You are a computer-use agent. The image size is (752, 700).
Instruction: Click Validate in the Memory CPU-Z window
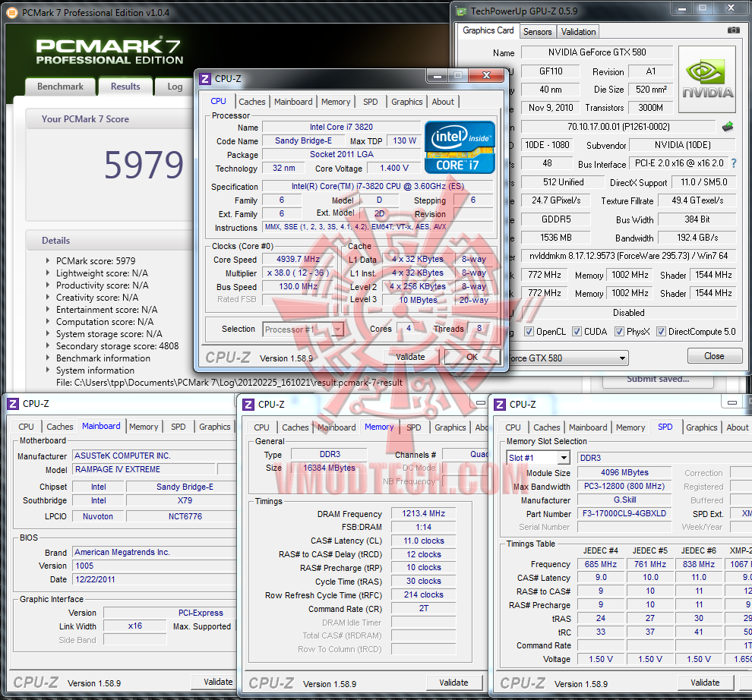453,683
